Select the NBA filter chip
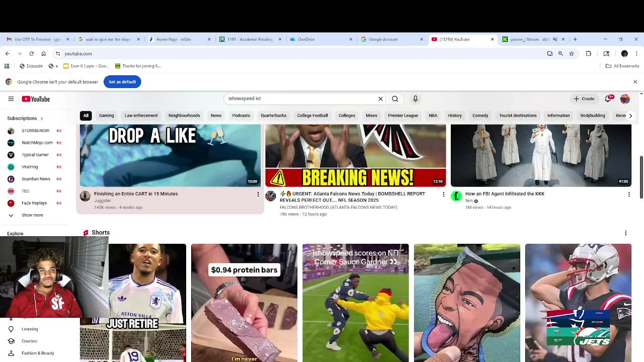The width and height of the screenshot is (644, 362). click(433, 116)
